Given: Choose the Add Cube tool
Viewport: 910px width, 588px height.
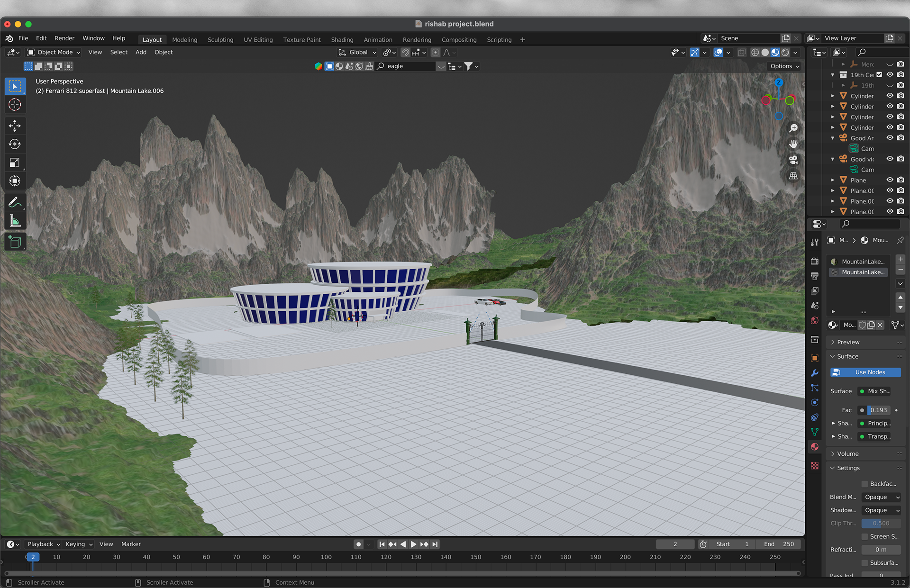Looking at the screenshot, I should pos(15,242).
